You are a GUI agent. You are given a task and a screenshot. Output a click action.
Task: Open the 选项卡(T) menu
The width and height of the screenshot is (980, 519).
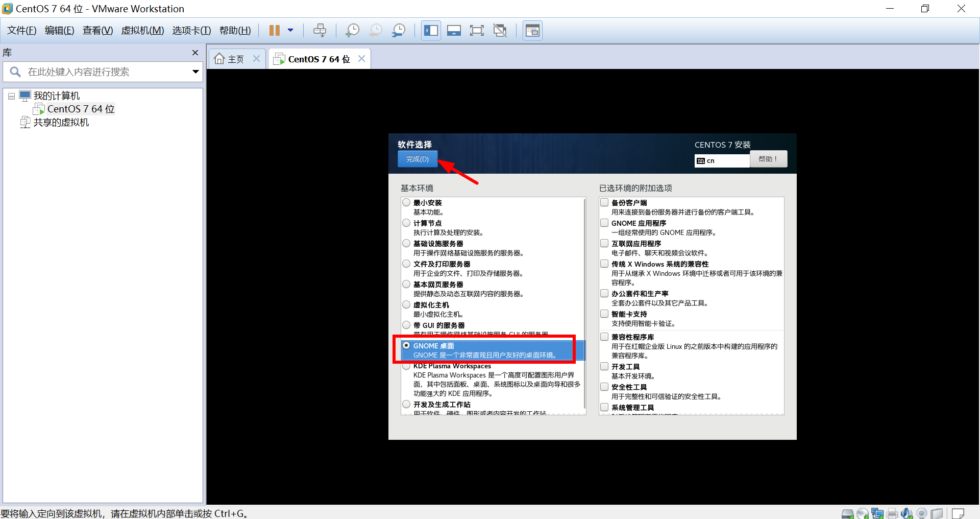[191, 31]
